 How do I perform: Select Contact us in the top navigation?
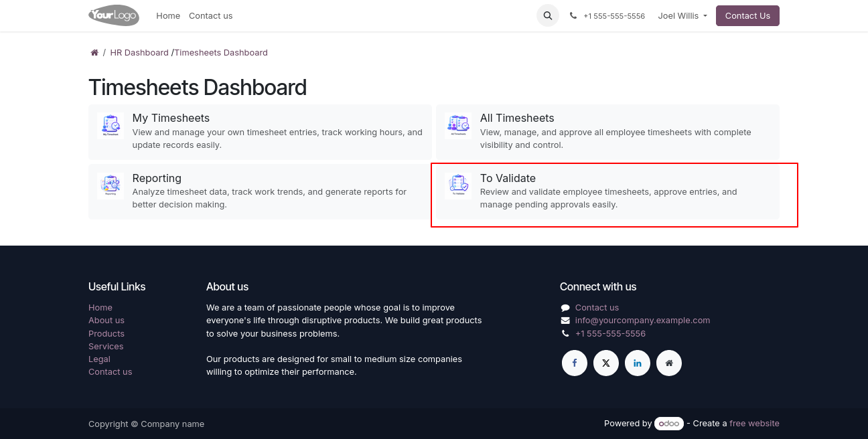point(210,15)
